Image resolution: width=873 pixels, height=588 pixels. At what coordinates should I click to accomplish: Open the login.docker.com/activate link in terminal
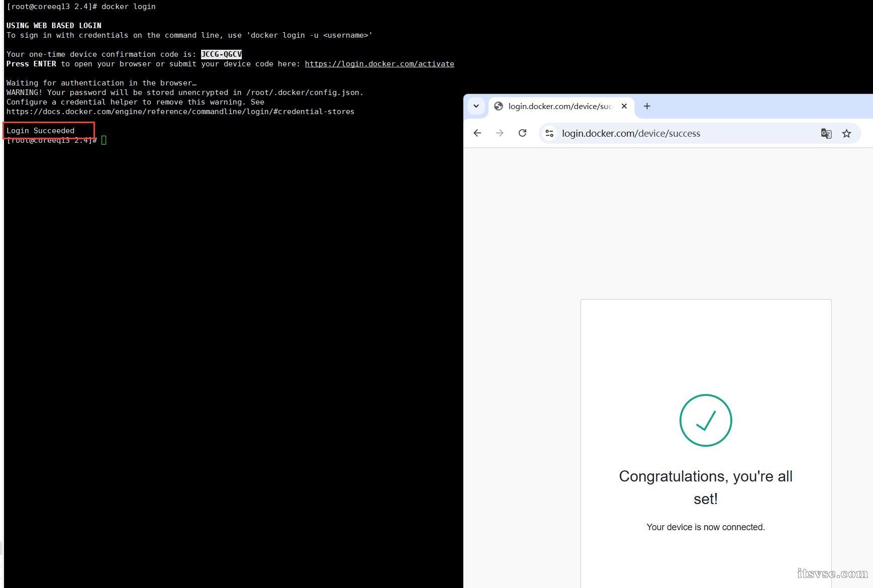coord(379,64)
